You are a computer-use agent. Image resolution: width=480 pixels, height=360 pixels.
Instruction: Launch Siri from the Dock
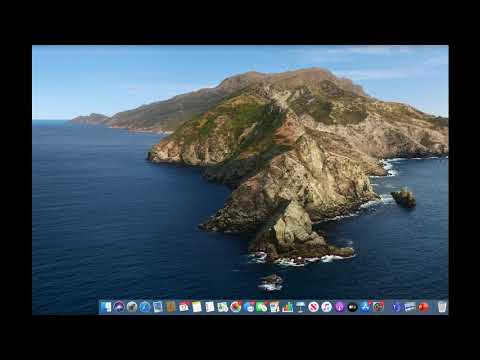119,307
